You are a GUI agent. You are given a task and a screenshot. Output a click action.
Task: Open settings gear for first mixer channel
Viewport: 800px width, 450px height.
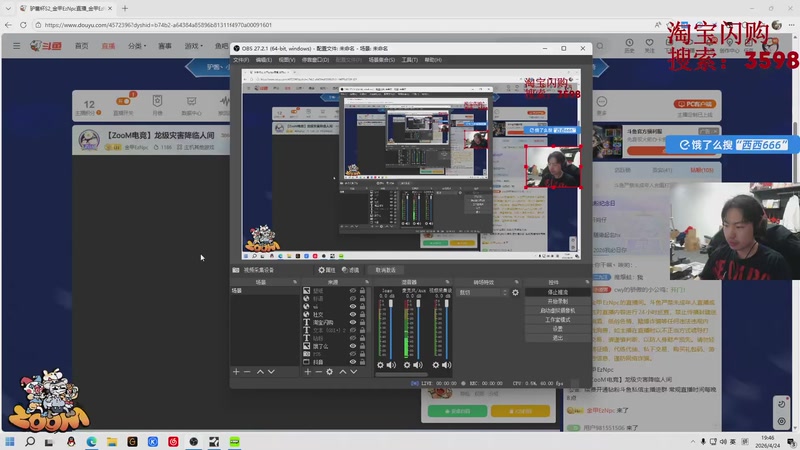pyautogui.click(x=380, y=365)
